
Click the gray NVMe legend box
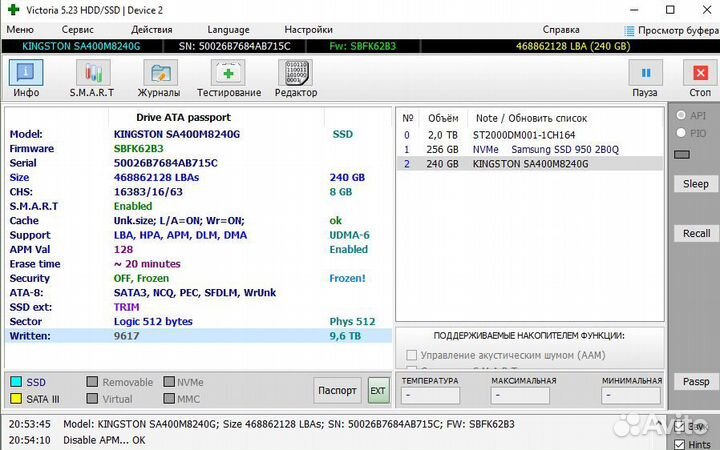pos(169,382)
